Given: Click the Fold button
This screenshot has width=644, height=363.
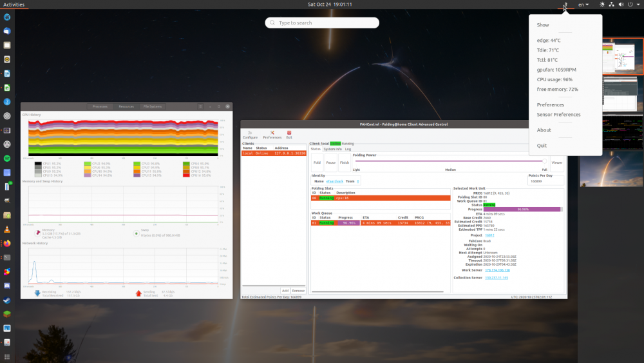Looking at the screenshot, I should pyautogui.click(x=317, y=162).
